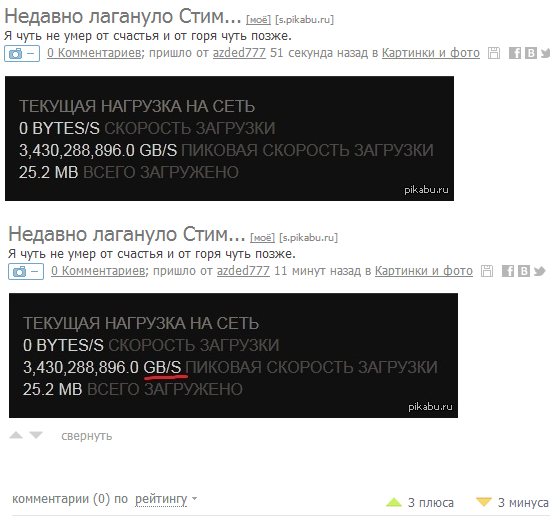Save the second post with the floppy icon
The image size is (550, 518).
point(487,271)
